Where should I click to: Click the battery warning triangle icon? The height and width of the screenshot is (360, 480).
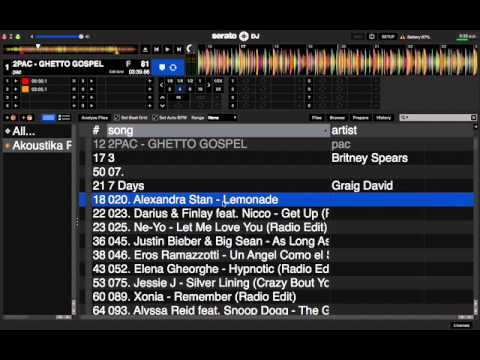click(x=403, y=37)
